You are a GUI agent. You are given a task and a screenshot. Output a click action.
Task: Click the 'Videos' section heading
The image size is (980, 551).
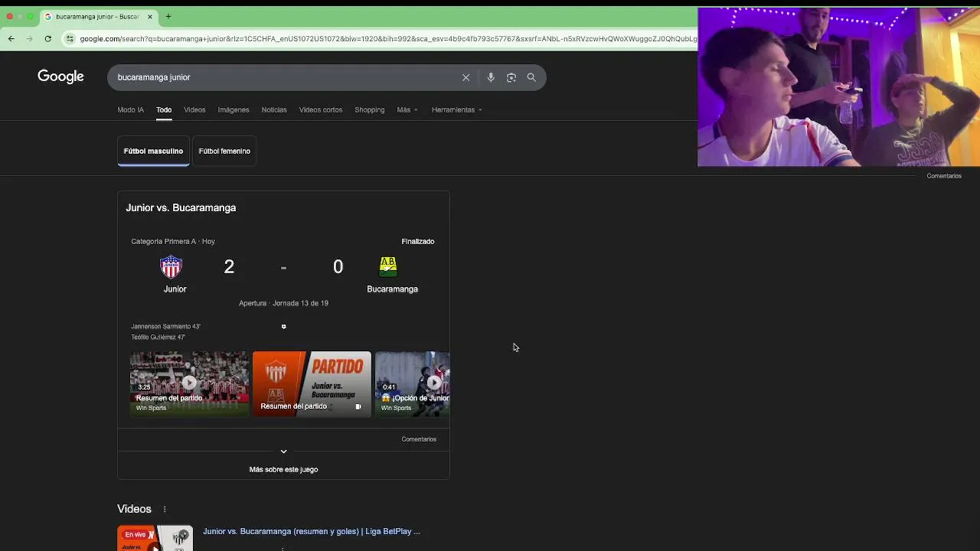(x=134, y=509)
